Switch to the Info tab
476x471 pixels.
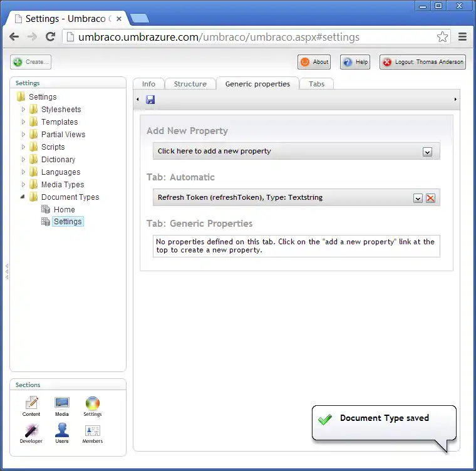(x=149, y=84)
